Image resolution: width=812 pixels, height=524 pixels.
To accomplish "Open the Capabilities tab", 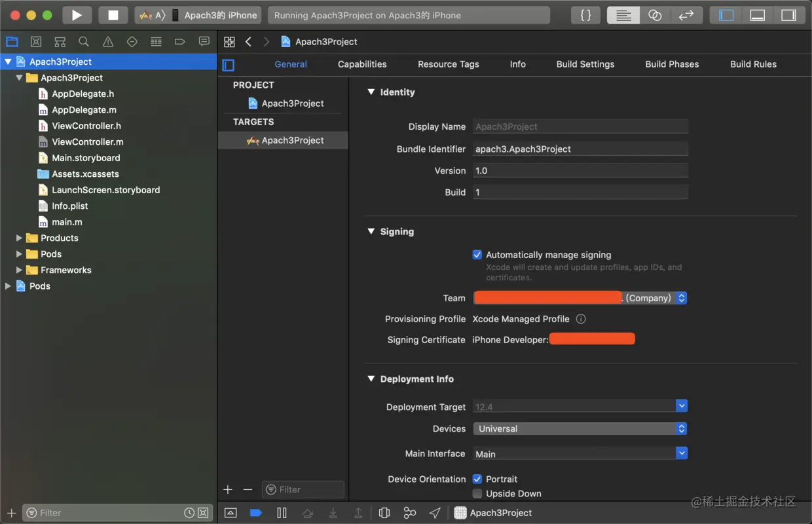I will [362, 64].
